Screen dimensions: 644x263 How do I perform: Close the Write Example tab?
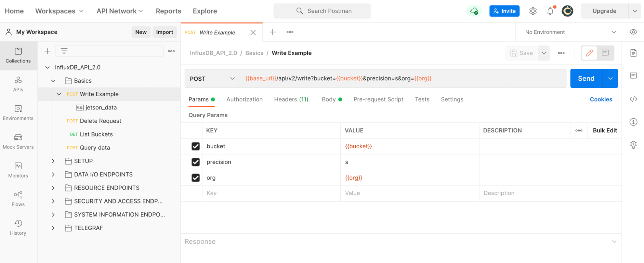253,33
